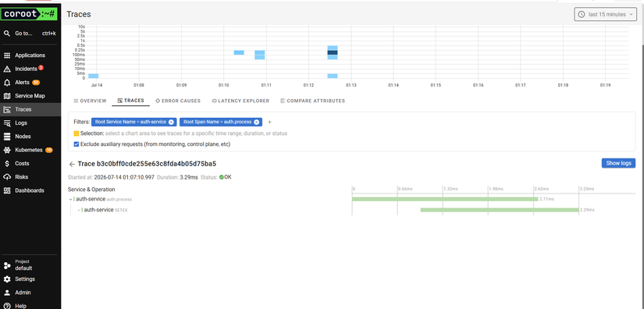Open the Go to search field
The height and width of the screenshot is (309, 644).
[30, 34]
